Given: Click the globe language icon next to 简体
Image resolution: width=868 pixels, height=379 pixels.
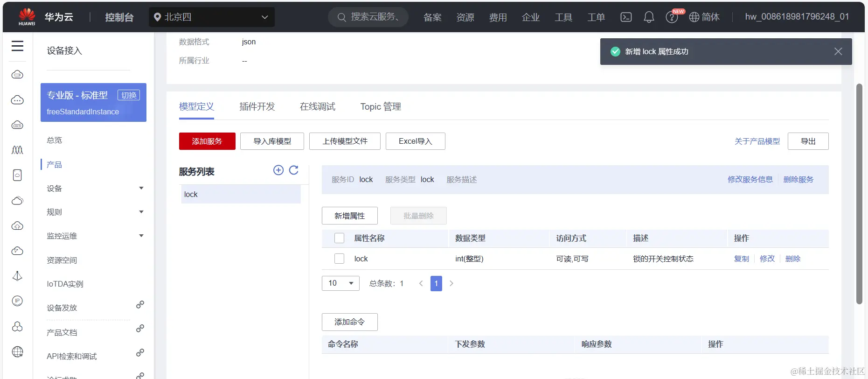Looking at the screenshot, I should (x=694, y=17).
